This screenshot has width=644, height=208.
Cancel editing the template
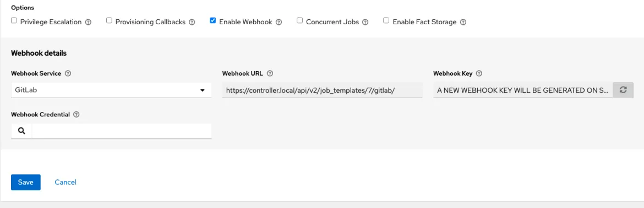tap(66, 183)
